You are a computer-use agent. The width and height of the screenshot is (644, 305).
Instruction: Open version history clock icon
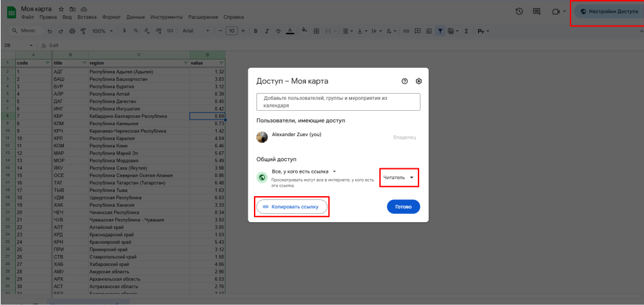[x=519, y=11]
